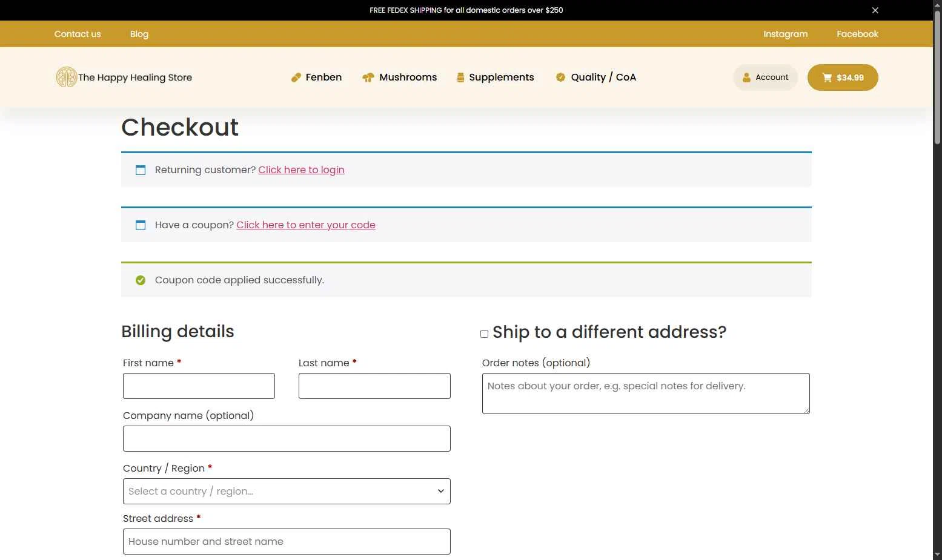Open the Mushrooms menu

pyautogui.click(x=399, y=77)
